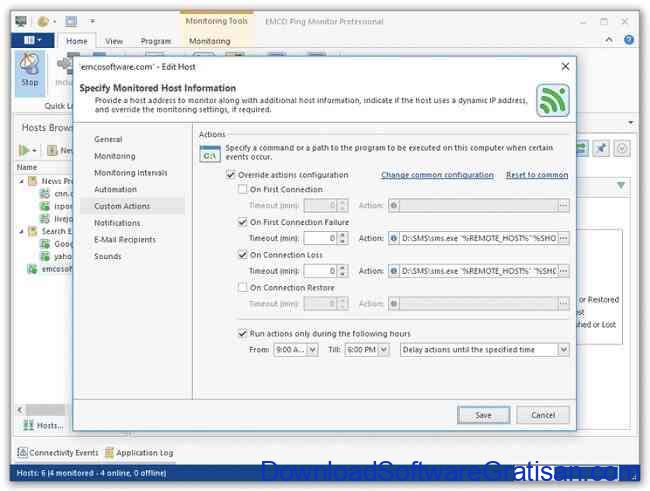Click the green filter triangle in the right panel
Viewport: 650px width, 491px height.
point(621,185)
